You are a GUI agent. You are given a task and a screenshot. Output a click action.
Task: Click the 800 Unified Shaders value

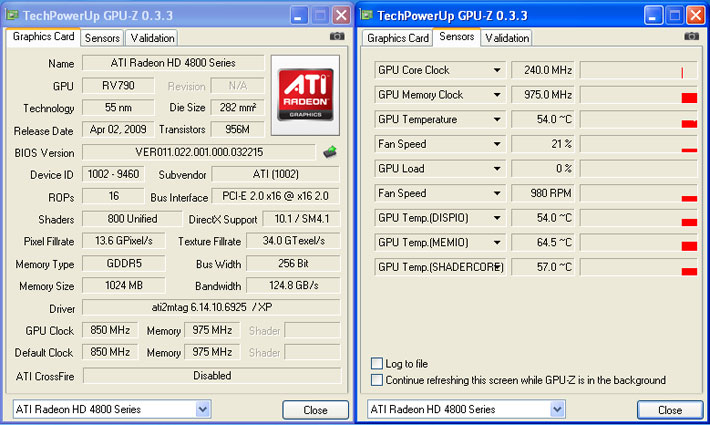click(x=132, y=219)
